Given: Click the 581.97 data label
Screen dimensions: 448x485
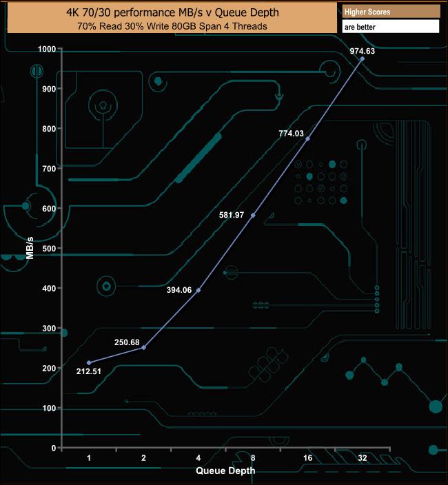Looking at the screenshot, I should (x=232, y=215).
